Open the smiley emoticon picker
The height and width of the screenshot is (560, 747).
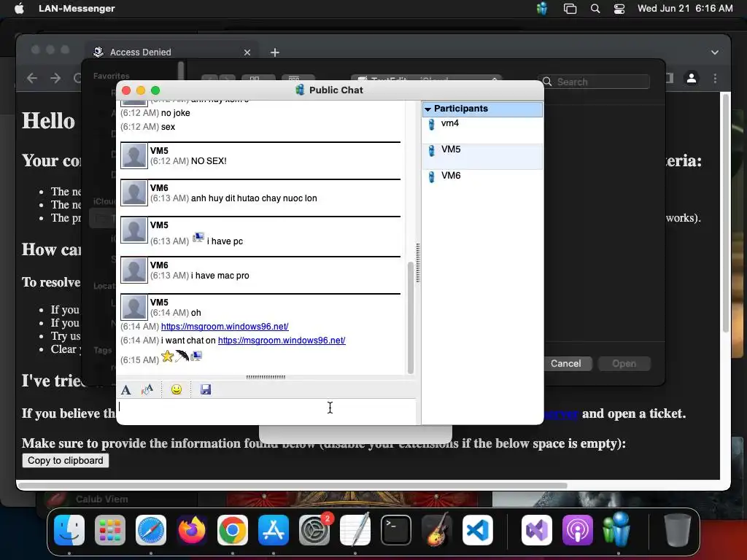177,390
